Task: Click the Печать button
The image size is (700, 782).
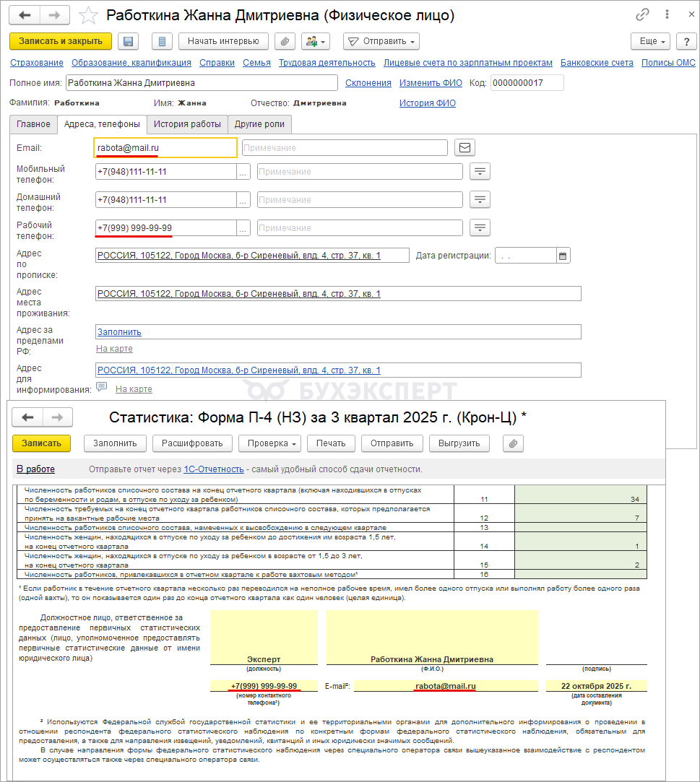Action: pos(331,443)
